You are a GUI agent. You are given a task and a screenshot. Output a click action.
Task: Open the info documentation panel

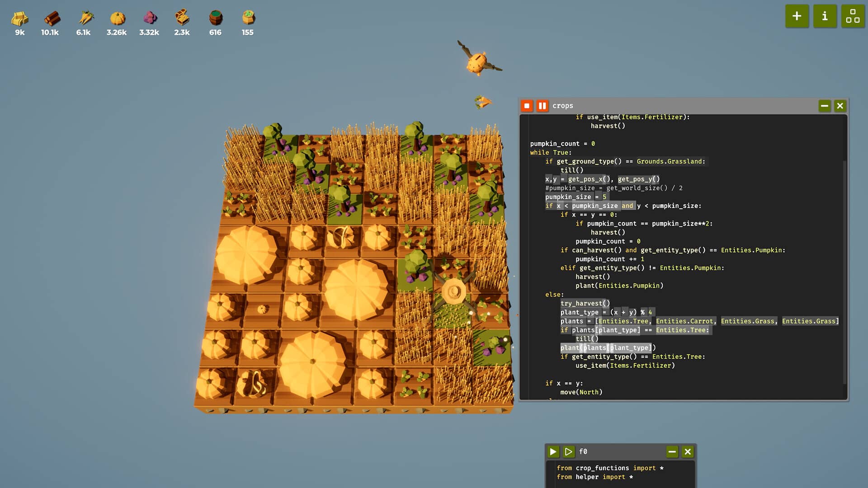[x=825, y=16]
